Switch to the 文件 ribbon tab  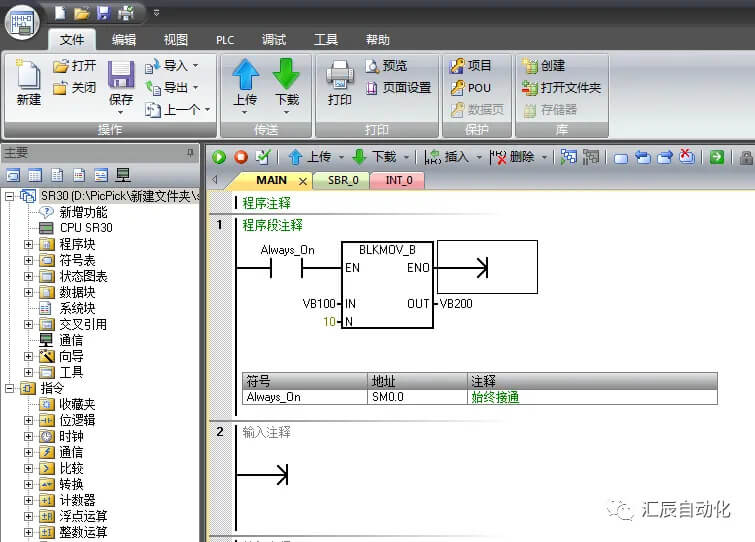coord(72,39)
